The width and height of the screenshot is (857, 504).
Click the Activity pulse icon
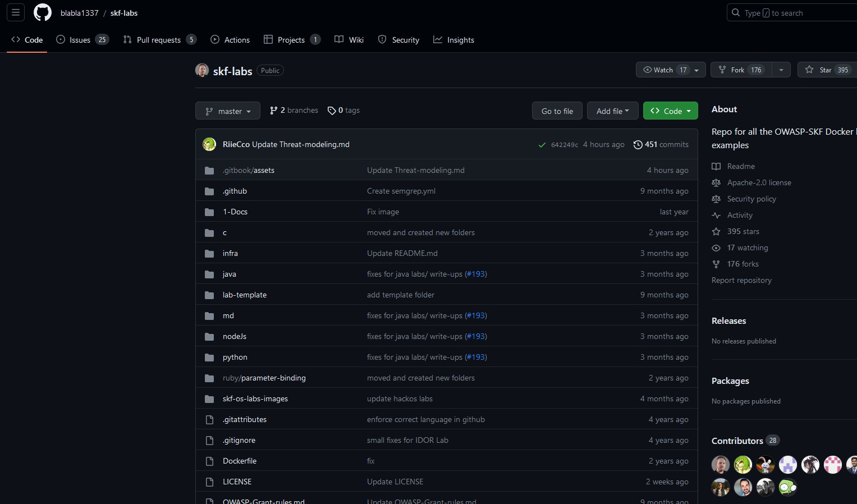pos(716,215)
